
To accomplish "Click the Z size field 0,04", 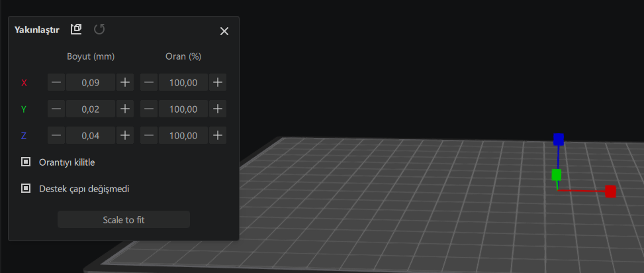I will coord(91,135).
